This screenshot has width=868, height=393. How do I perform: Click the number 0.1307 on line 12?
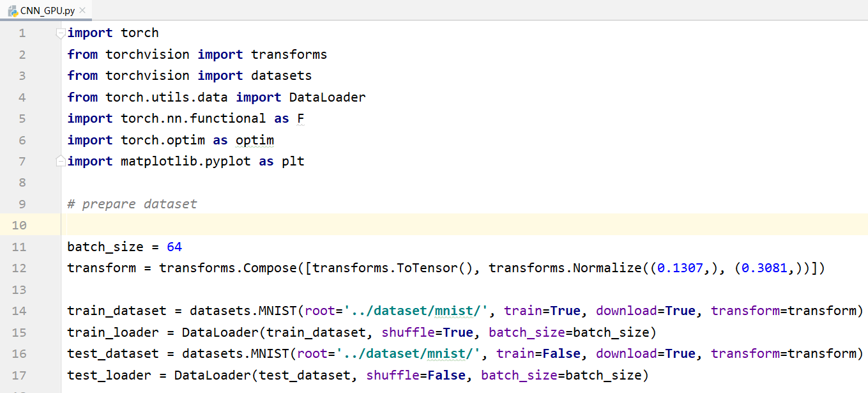[x=680, y=268]
